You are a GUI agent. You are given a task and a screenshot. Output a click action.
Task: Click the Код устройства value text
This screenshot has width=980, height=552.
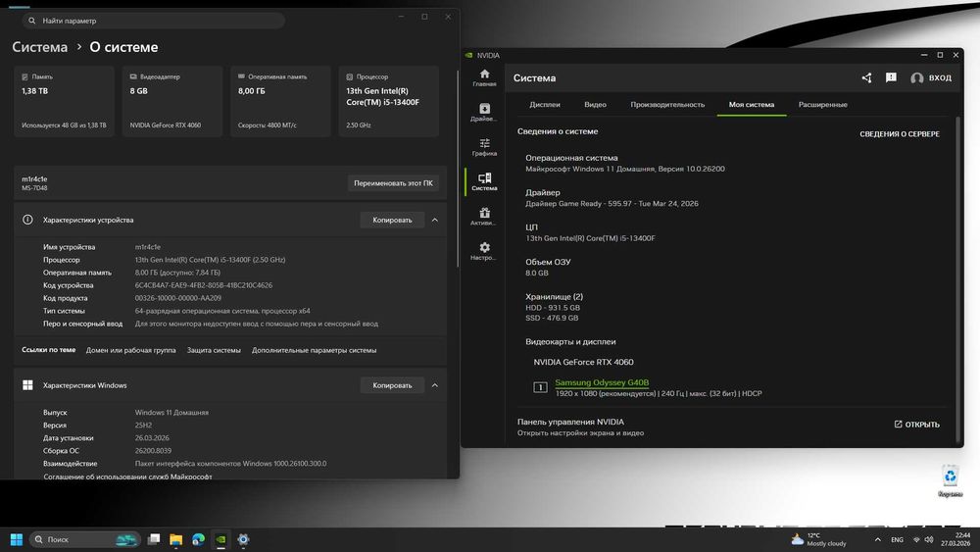[x=204, y=285]
